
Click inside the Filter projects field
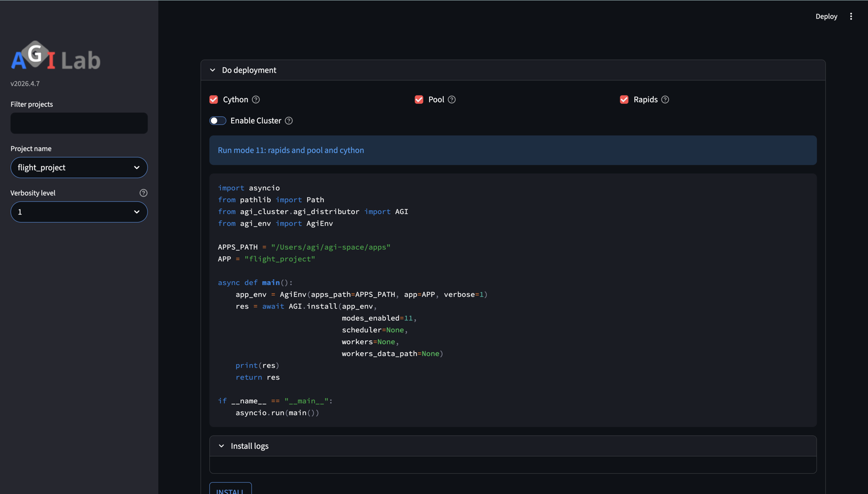point(79,123)
